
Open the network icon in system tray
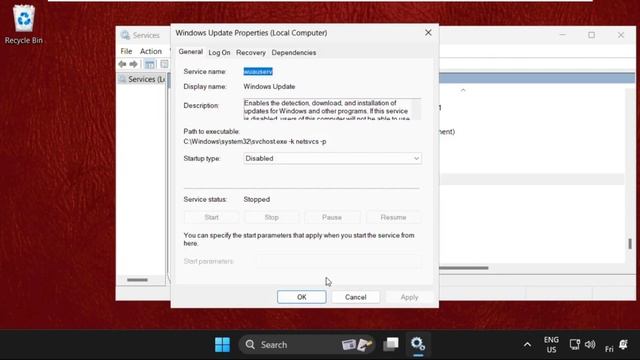pos(575,344)
